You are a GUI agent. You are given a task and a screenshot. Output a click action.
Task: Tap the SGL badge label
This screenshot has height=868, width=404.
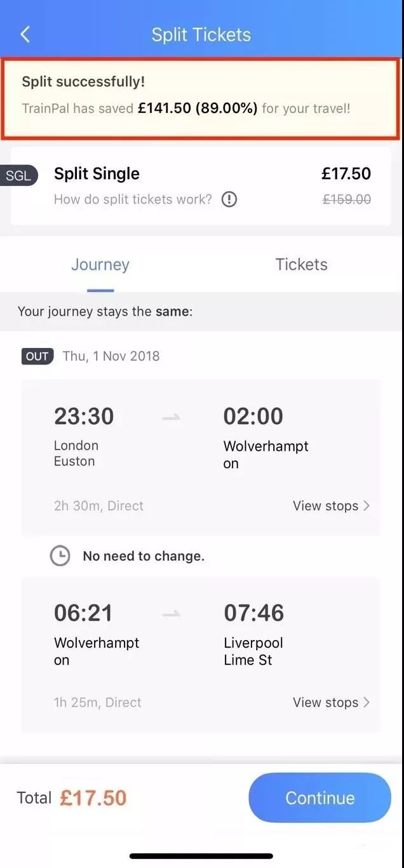click(x=19, y=176)
